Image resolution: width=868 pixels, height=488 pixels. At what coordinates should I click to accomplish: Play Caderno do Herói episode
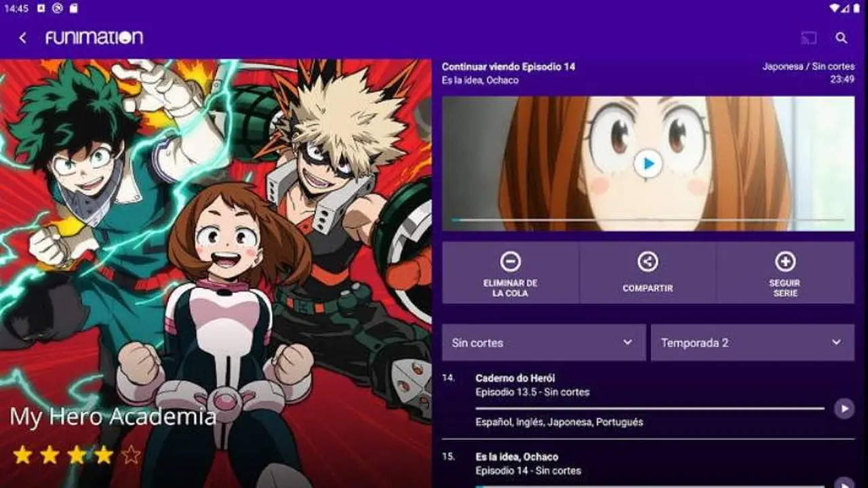coord(844,408)
